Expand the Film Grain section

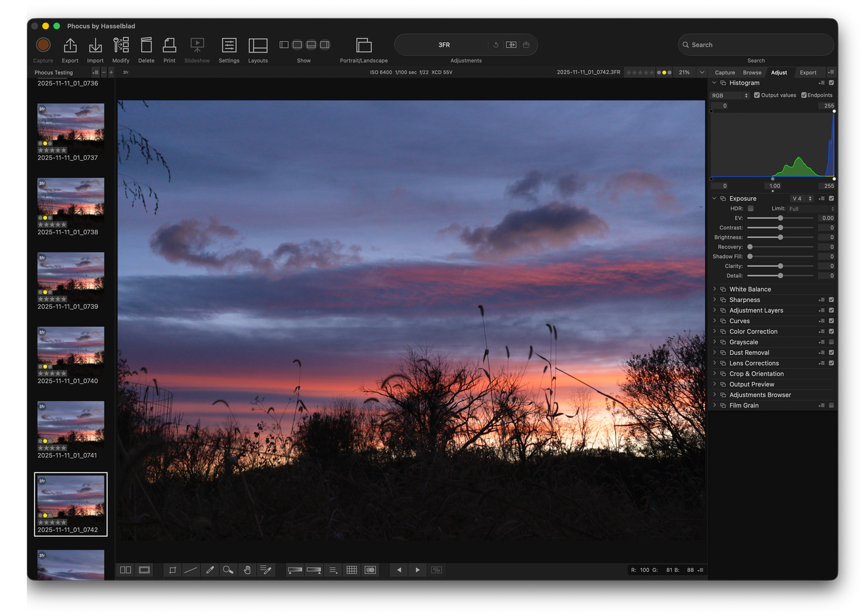pos(714,405)
